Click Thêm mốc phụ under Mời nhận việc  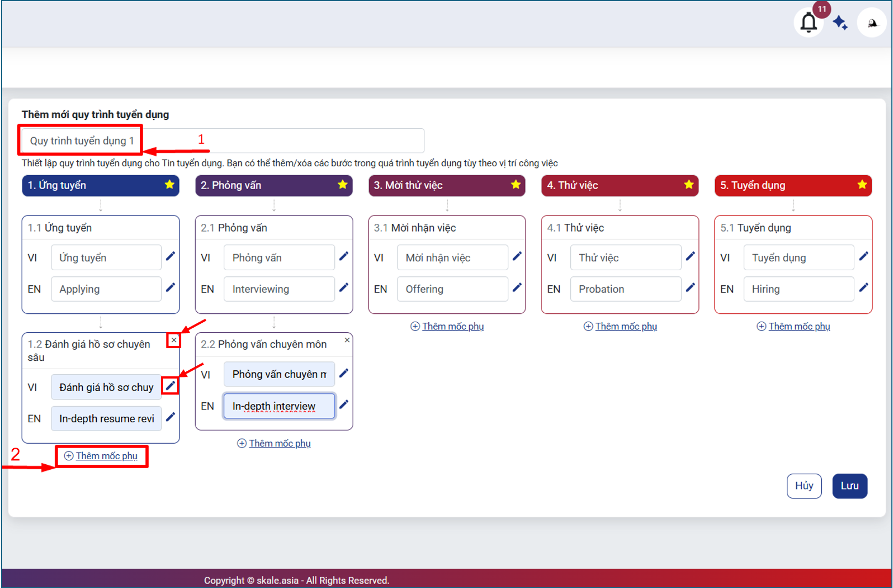coord(447,327)
